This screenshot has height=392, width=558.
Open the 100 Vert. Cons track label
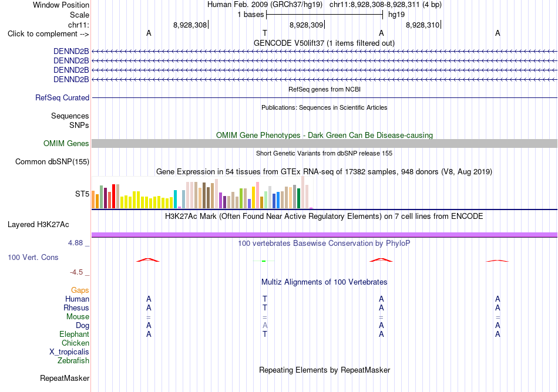[x=33, y=257]
